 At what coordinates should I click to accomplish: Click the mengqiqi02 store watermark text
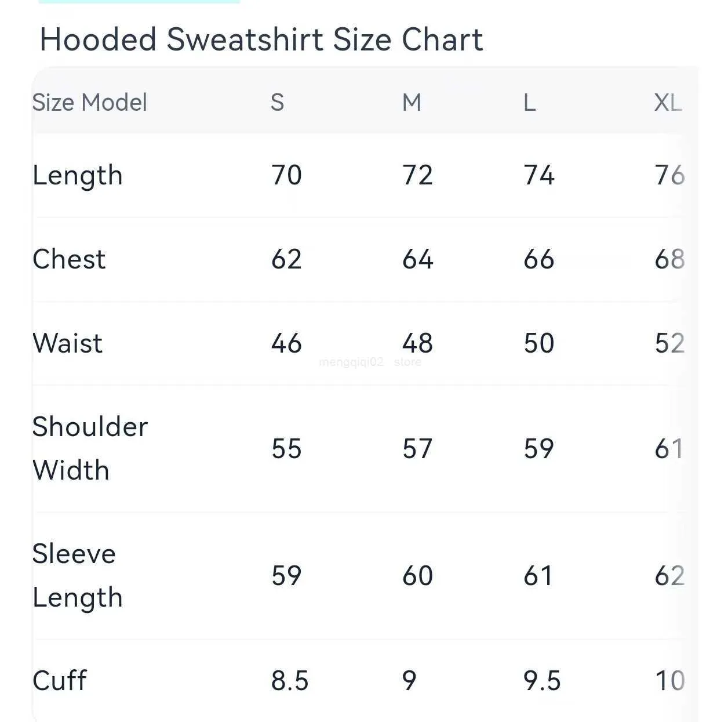click(x=370, y=362)
